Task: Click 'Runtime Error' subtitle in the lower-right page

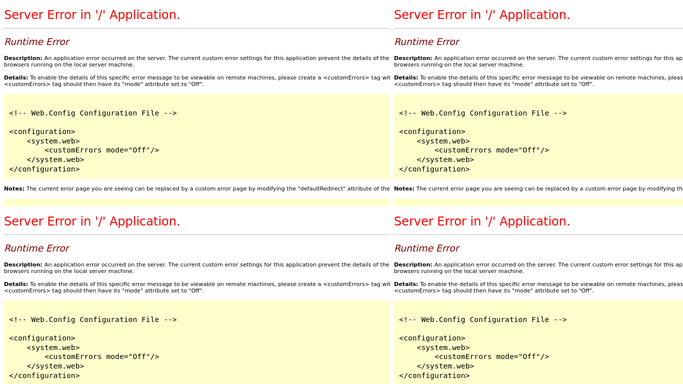Action: 427,248
